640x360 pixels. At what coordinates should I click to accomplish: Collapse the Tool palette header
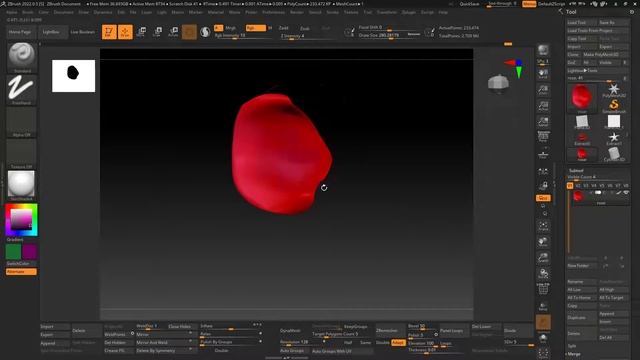tap(571, 12)
